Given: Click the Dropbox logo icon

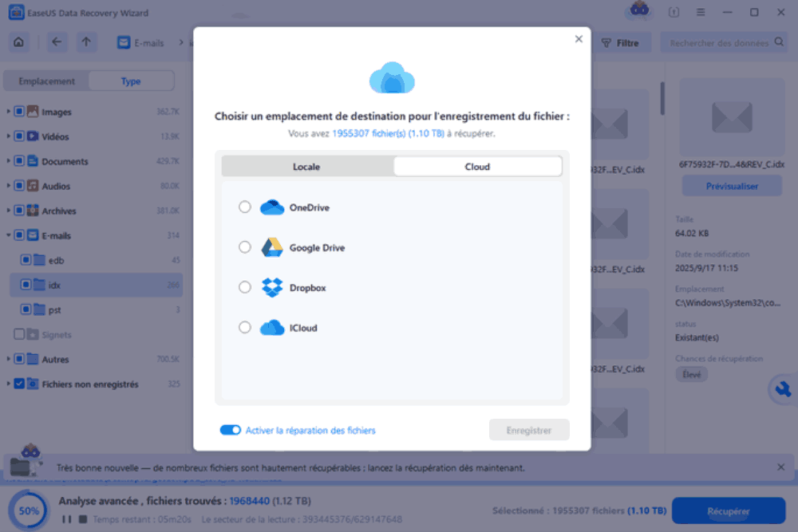Looking at the screenshot, I should 272,287.
